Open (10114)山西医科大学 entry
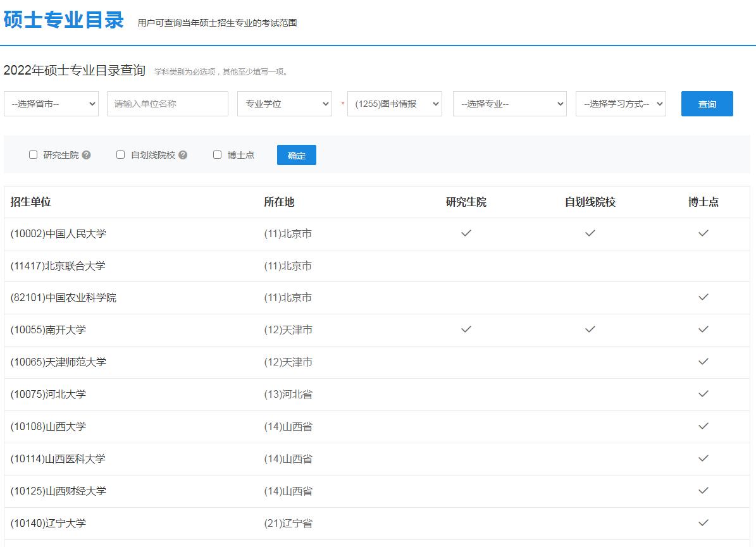Image resolution: width=756 pixels, height=547 pixels. pos(58,459)
